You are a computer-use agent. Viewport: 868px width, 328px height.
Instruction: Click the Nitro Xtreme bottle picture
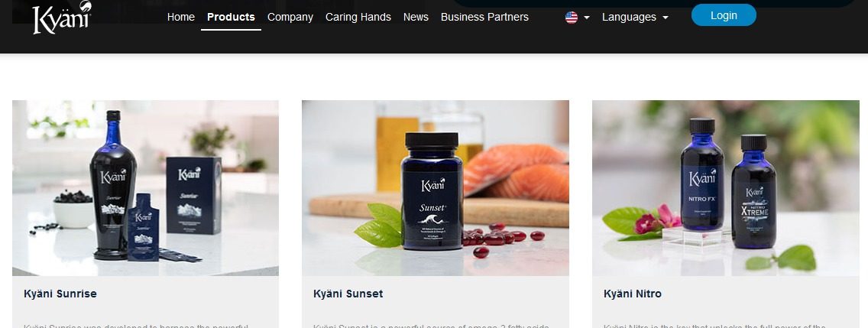(753, 191)
